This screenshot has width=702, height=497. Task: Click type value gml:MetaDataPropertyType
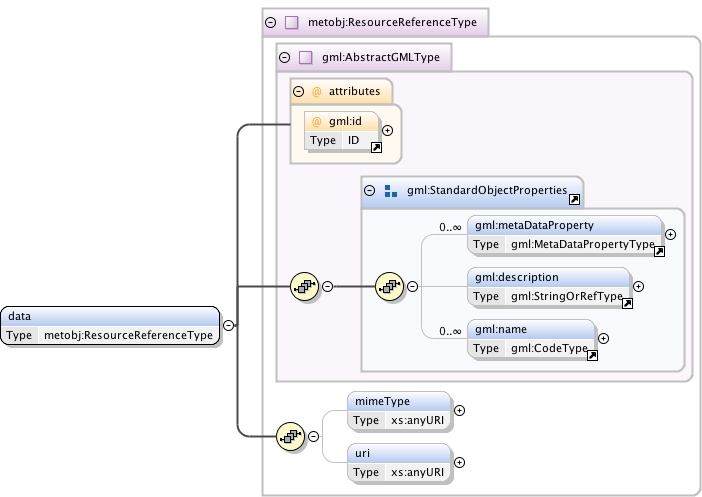click(x=582, y=244)
